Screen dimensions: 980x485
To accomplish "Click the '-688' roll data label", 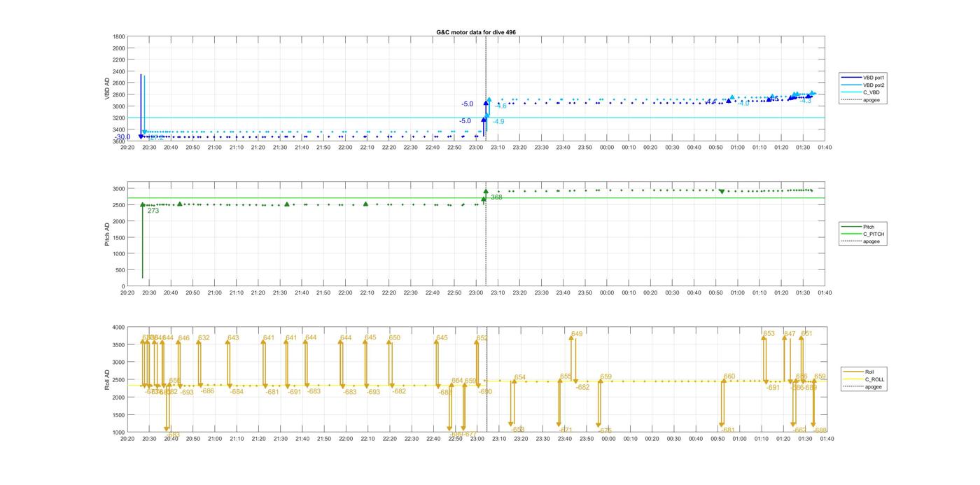I will [x=820, y=430].
